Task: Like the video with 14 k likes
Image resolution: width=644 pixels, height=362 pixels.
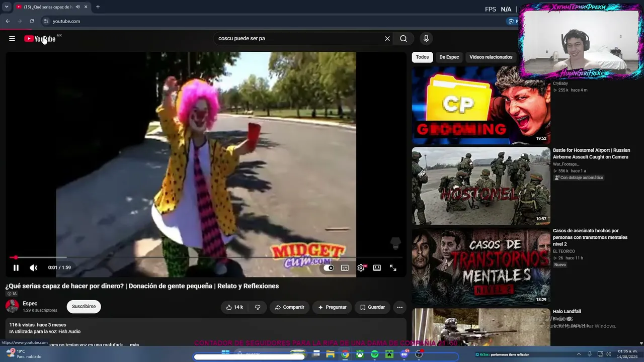Action: [234, 307]
